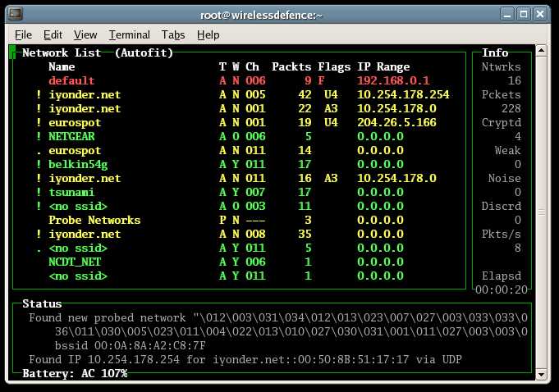Select the 'default' network row
The image size is (559, 392).
[x=239, y=81]
